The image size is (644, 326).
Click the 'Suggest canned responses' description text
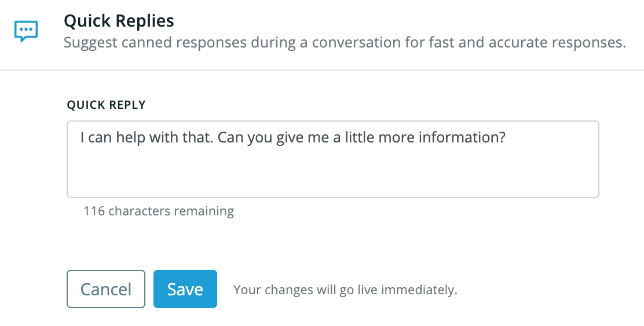click(345, 43)
